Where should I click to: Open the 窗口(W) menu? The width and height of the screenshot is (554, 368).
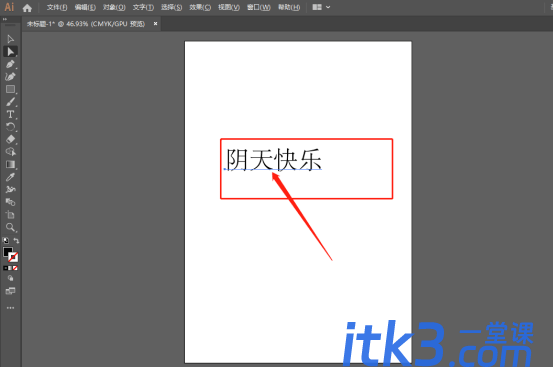click(x=258, y=7)
